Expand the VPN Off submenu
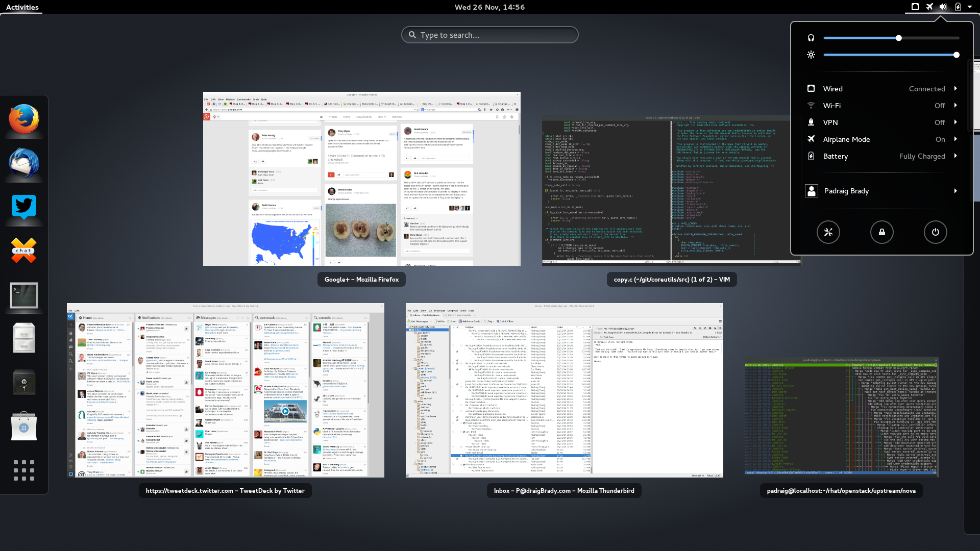 coord(955,122)
